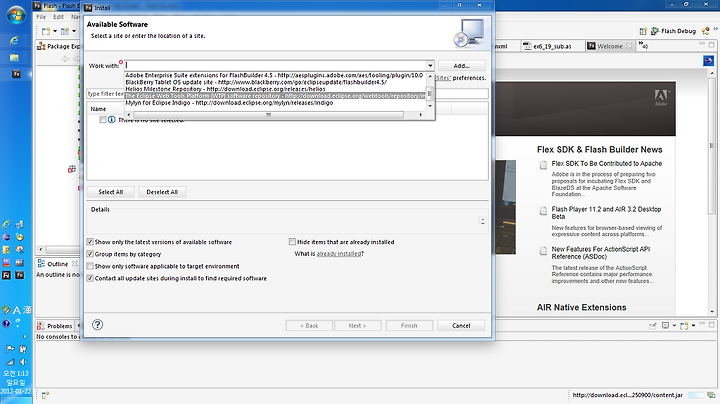Open the Display Selected Console dropdown arrow
This screenshot has width=720, height=404.
coord(674,325)
